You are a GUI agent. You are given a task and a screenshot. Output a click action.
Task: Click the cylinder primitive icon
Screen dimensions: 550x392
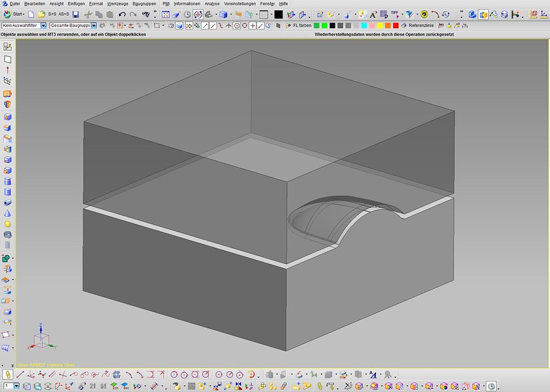click(x=8, y=192)
